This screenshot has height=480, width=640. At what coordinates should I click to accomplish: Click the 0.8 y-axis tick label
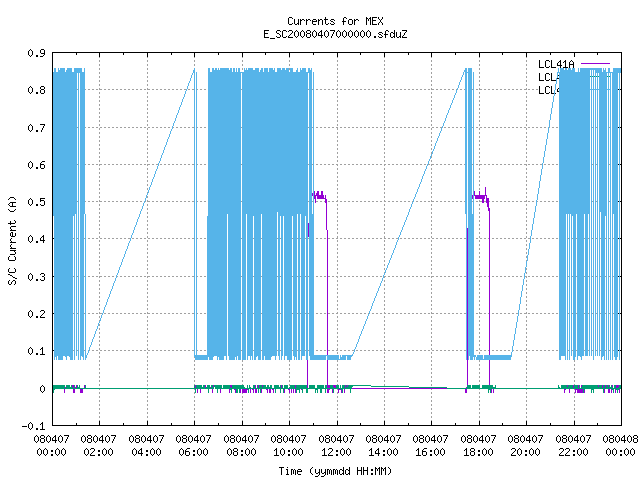[36, 90]
